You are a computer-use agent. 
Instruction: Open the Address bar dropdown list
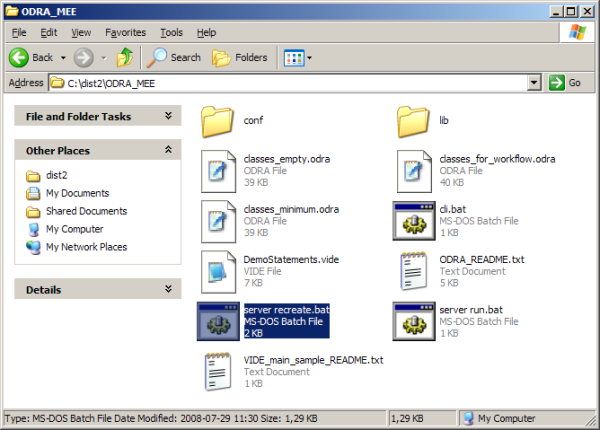534,83
